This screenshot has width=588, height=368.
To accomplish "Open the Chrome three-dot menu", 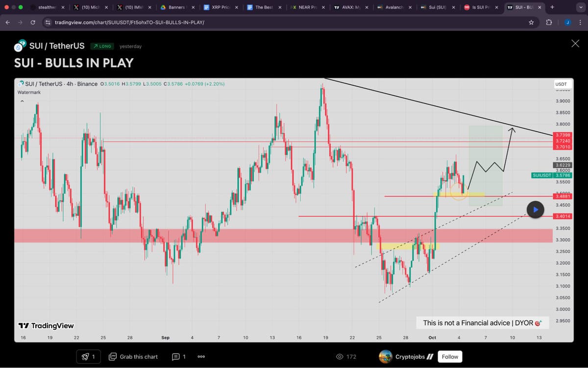I will [x=581, y=23].
